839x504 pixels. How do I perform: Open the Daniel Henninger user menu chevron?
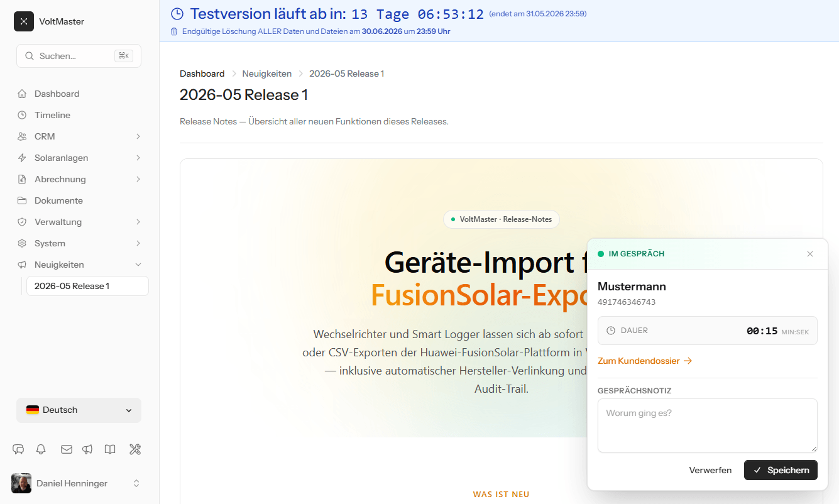(x=136, y=483)
